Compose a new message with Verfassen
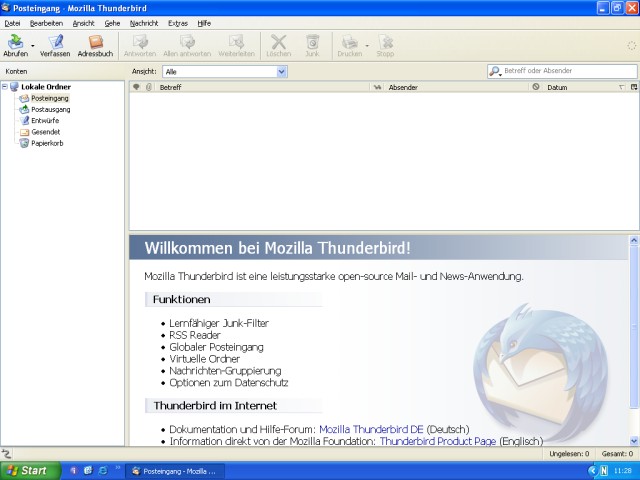Viewport: 640px width, 480px height. (x=55, y=45)
